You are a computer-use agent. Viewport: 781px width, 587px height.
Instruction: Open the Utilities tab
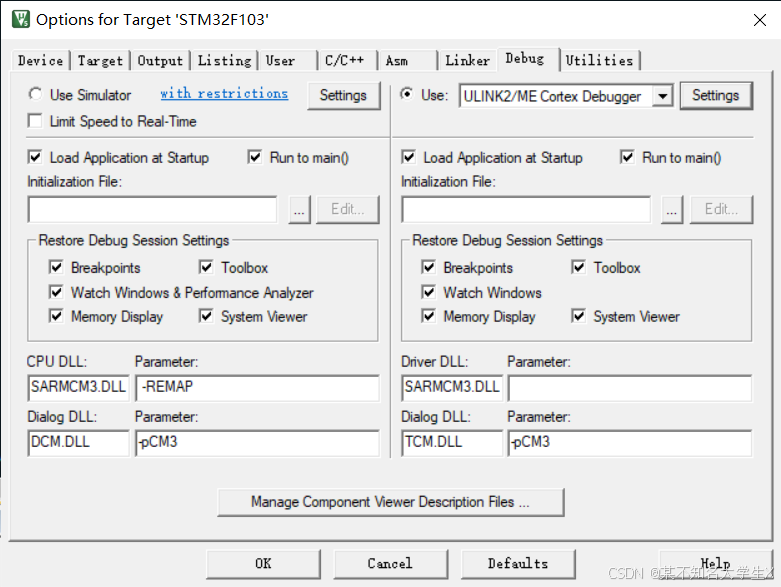click(x=600, y=61)
